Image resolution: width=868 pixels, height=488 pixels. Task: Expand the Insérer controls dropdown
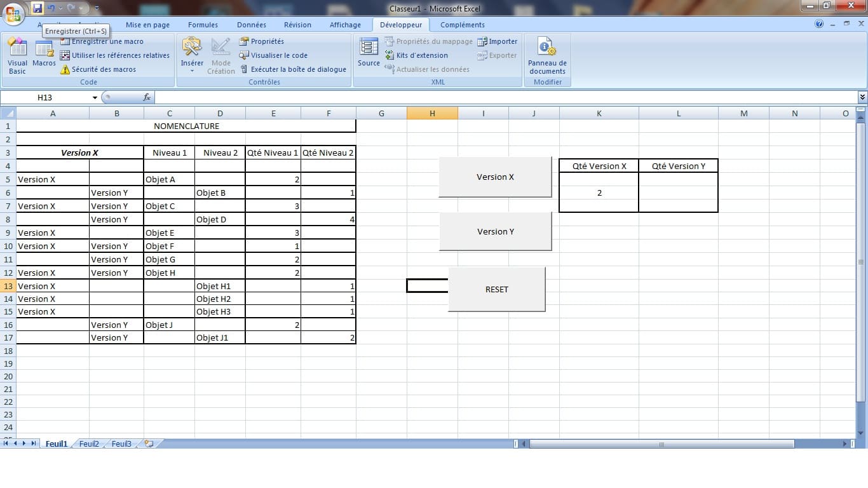(x=192, y=71)
